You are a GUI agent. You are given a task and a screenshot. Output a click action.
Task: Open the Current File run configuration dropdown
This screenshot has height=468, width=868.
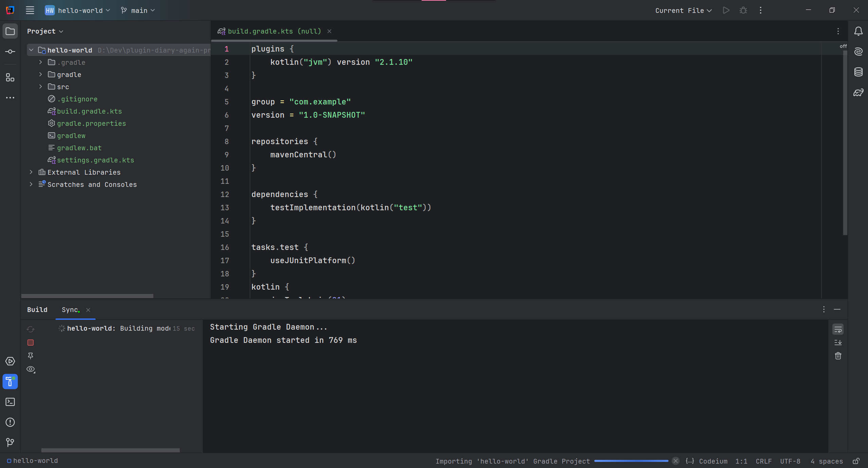point(683,11)
